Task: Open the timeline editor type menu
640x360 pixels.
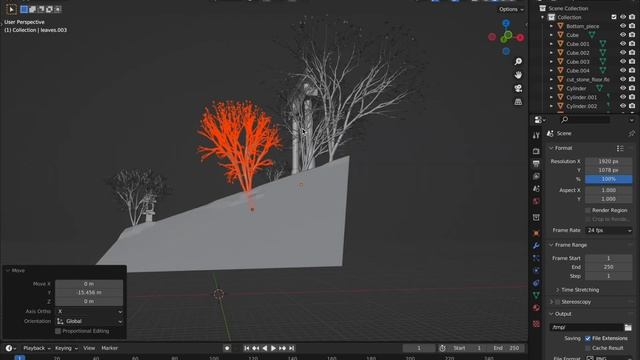Action: point(11,348)
